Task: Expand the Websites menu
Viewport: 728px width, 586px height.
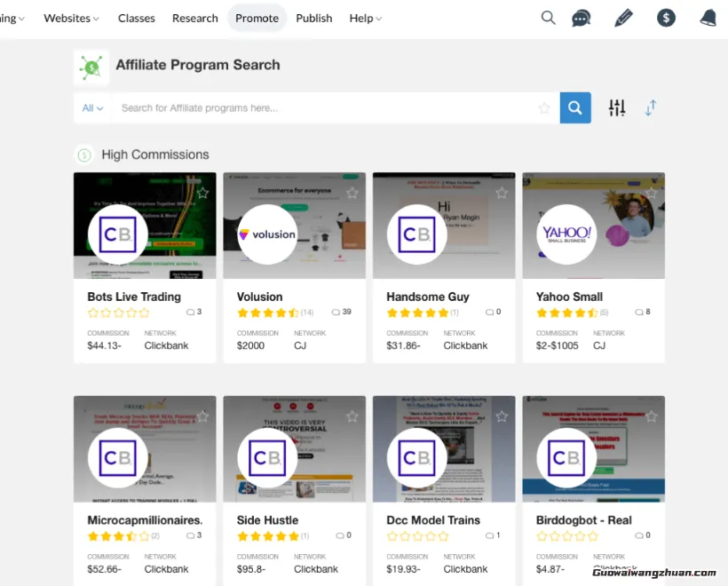Action: (x=72, y=18)
